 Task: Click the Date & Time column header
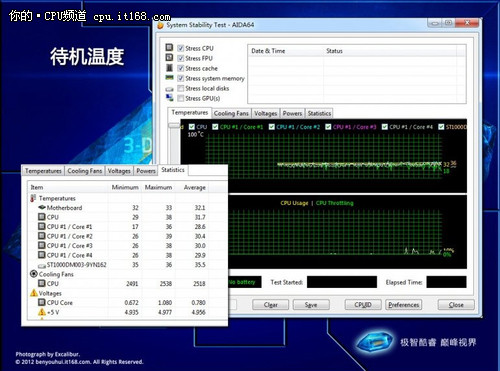click(286, 51)
